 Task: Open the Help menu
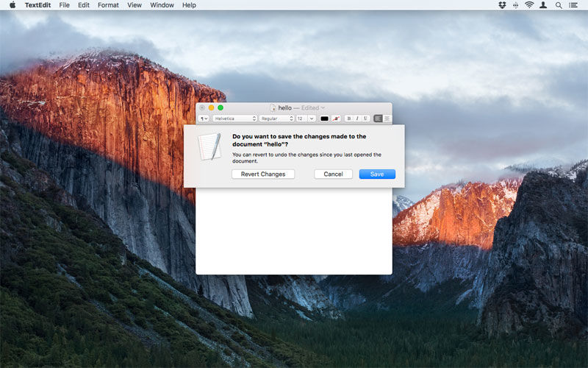coord(189,5)
